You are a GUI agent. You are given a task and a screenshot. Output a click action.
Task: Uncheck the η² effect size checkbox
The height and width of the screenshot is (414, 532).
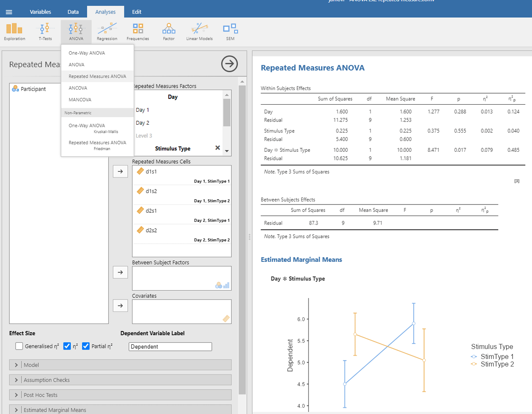pos(67,346)
